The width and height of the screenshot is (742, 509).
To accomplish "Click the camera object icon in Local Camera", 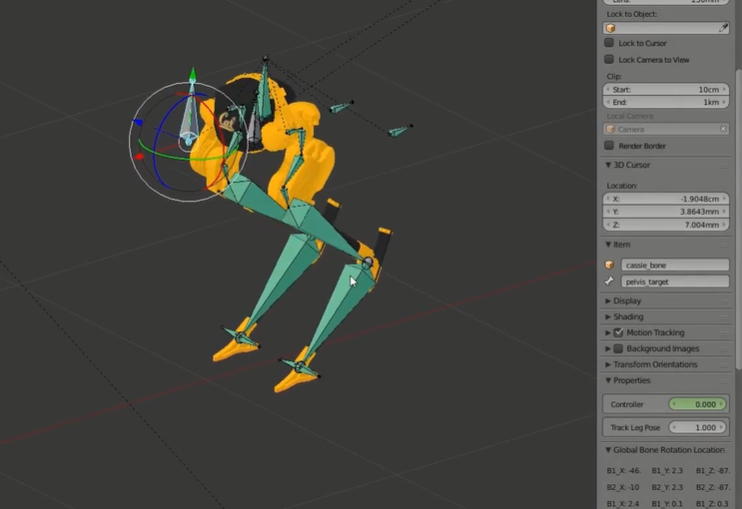I will (611, 129).
